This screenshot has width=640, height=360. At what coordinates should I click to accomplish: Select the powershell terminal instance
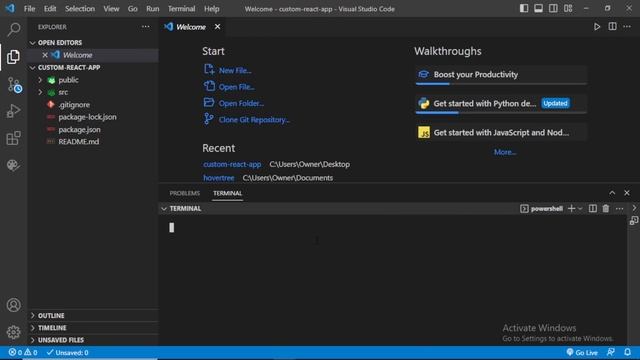coord(542,209)
